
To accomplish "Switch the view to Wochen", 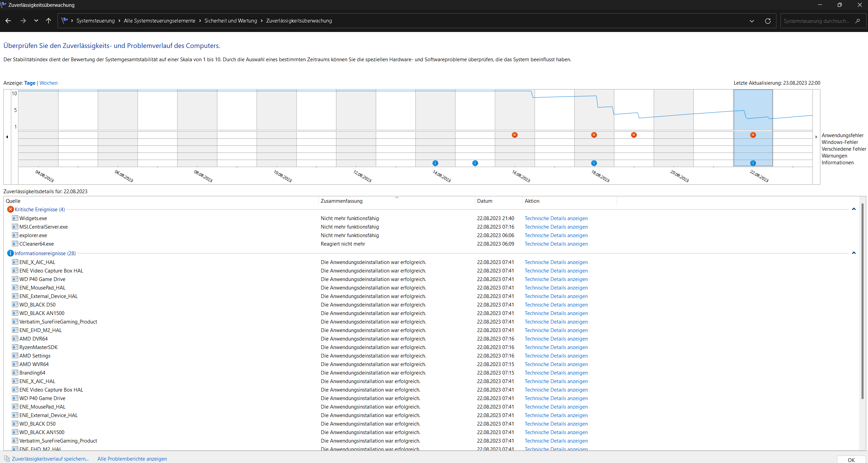I will pyautogui.click(x=48, y=83).
